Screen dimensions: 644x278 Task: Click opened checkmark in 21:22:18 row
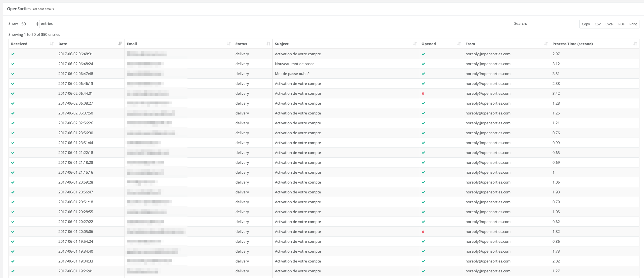423,153
